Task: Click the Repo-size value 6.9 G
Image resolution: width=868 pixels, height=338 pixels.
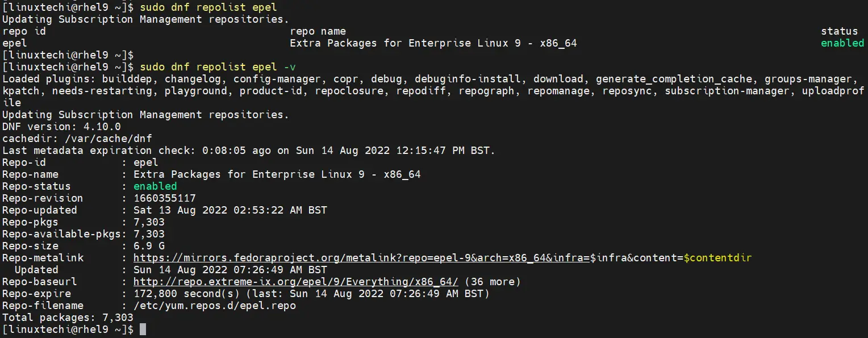Action: coord(149,246)
